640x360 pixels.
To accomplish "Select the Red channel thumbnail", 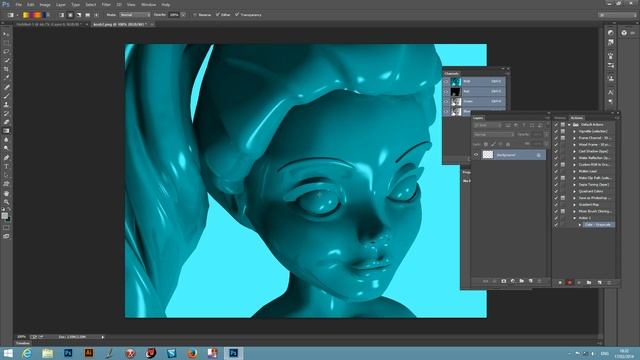I will pos(456,91).
